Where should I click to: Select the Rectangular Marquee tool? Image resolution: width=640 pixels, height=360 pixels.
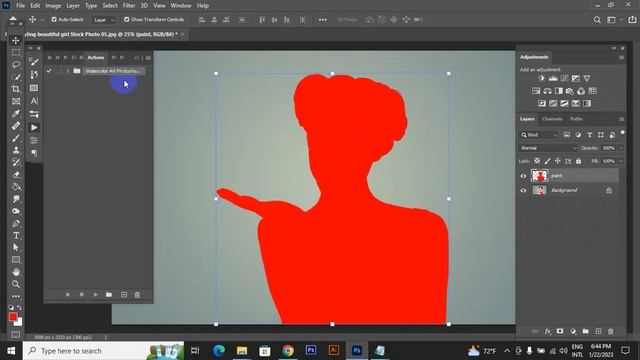pyautogui.click(x=16, y=53)
